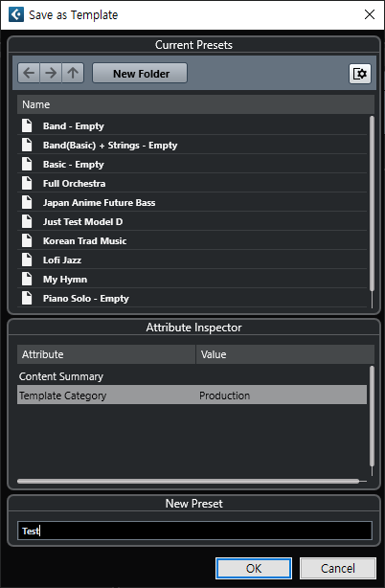Confirm with the OK button

[254, 568]
